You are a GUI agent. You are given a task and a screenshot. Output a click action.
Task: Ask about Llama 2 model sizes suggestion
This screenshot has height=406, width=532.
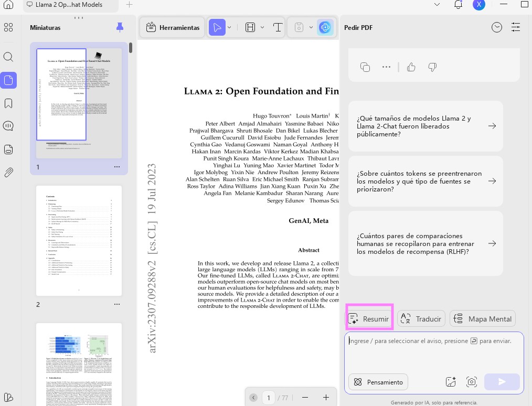tap(425, 126)
